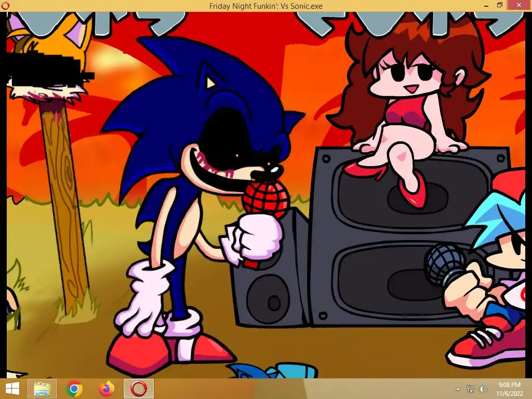Open the network status tray icon

click(471, 389)
